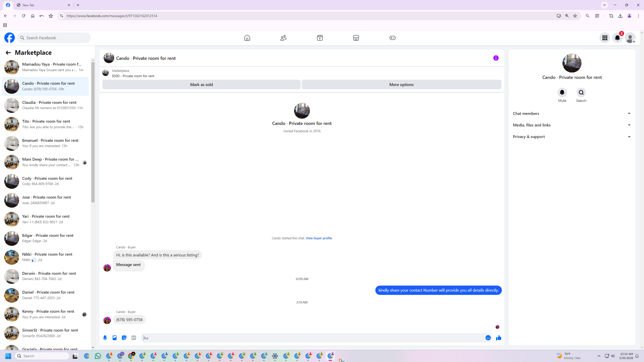Open Yari Private room conversation
Image resolution: width=644 pixels, height=362 pixels.
point(45,219)
